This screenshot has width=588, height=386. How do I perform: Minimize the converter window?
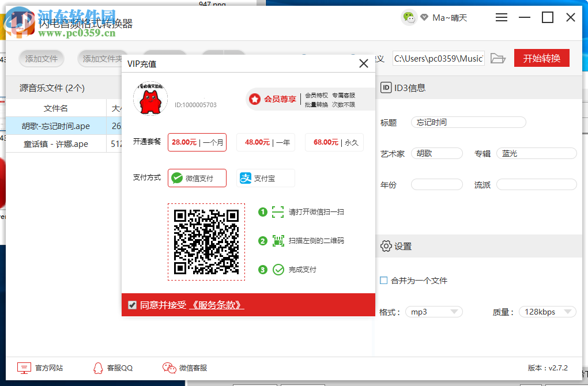click(x=524, y=17)
